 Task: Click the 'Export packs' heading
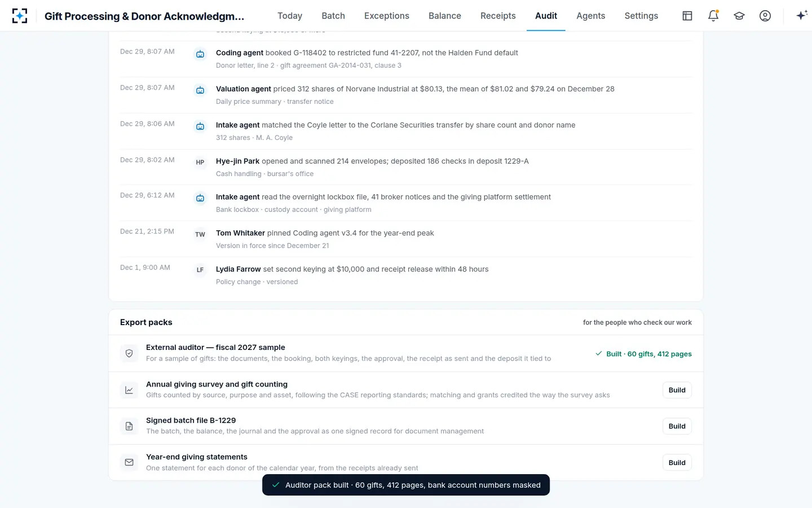[146, 322]
